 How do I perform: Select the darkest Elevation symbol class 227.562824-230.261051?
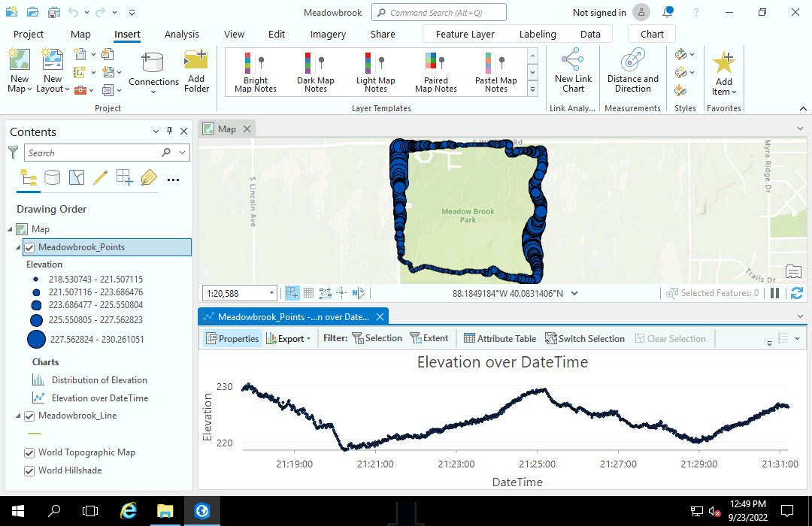35,339
